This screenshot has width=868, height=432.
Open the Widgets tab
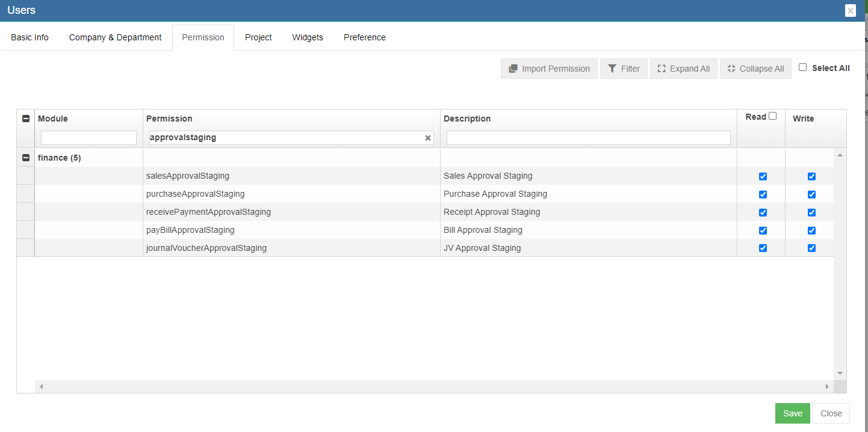(308, 37)
